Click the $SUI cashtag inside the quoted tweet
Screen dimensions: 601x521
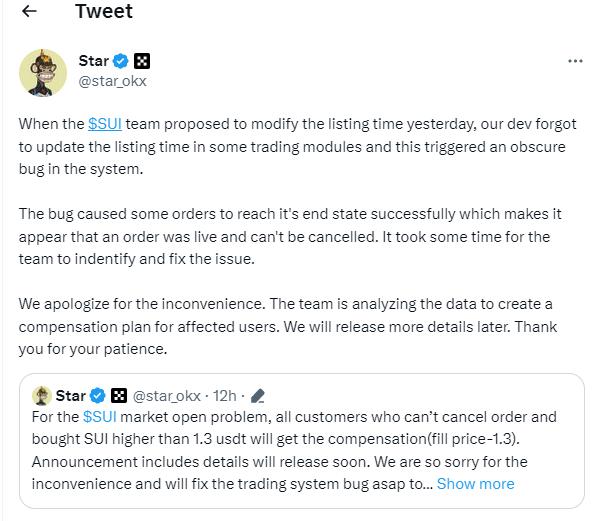pos(102,416)
